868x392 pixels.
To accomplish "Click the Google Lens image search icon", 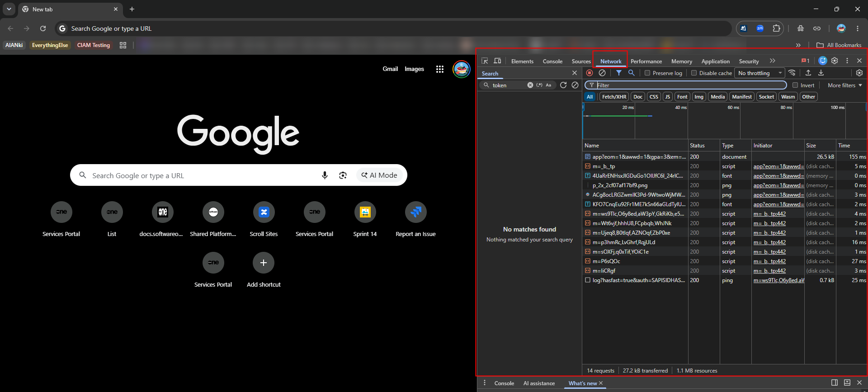I will click(343, 175).
